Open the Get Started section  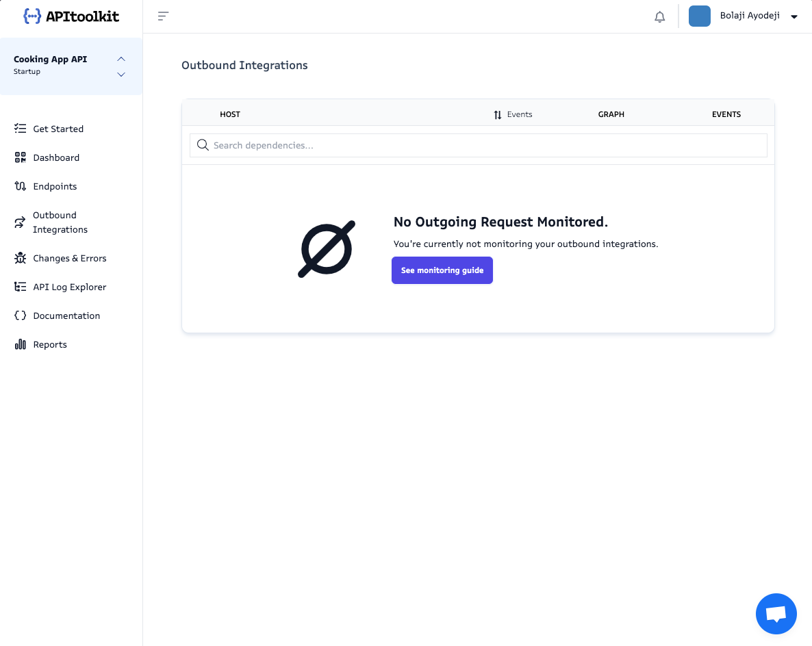[x=58, y=129]
